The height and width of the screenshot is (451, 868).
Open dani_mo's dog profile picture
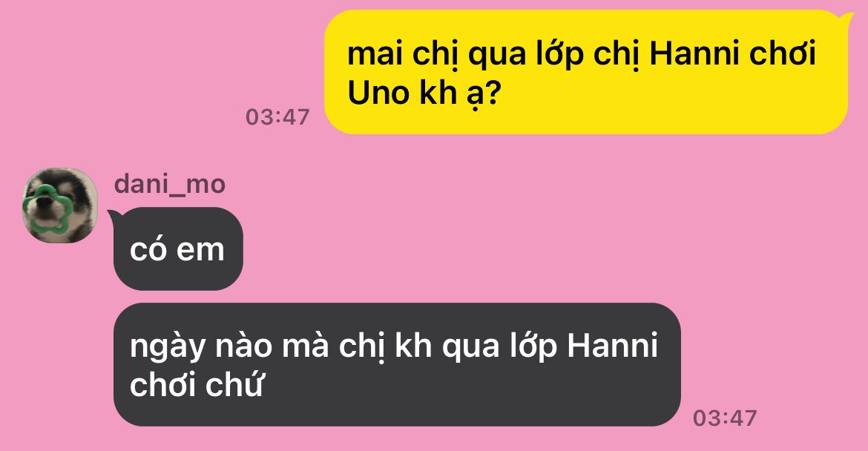[60, 205]
